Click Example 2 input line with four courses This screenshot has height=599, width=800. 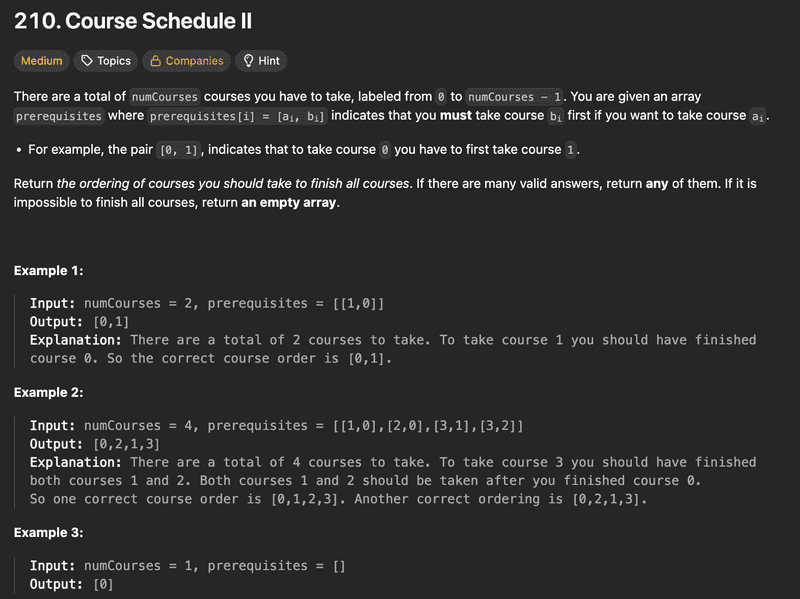[276, 426]
